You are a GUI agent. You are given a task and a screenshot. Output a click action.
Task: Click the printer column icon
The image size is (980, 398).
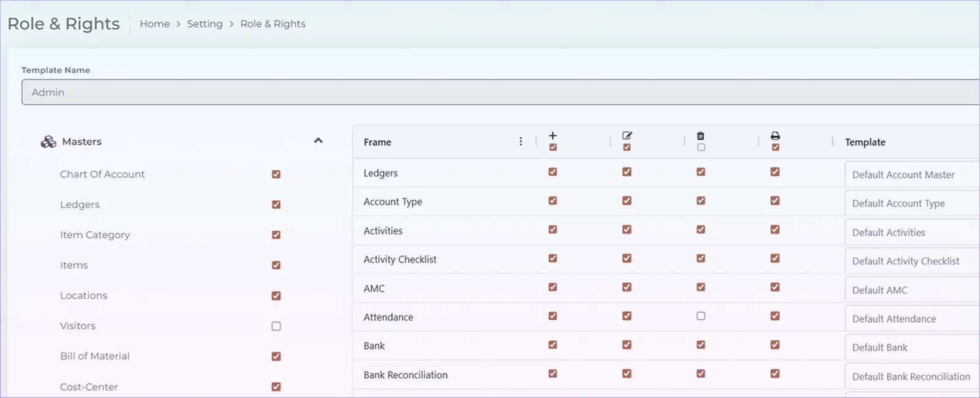[x=775, y=135]
